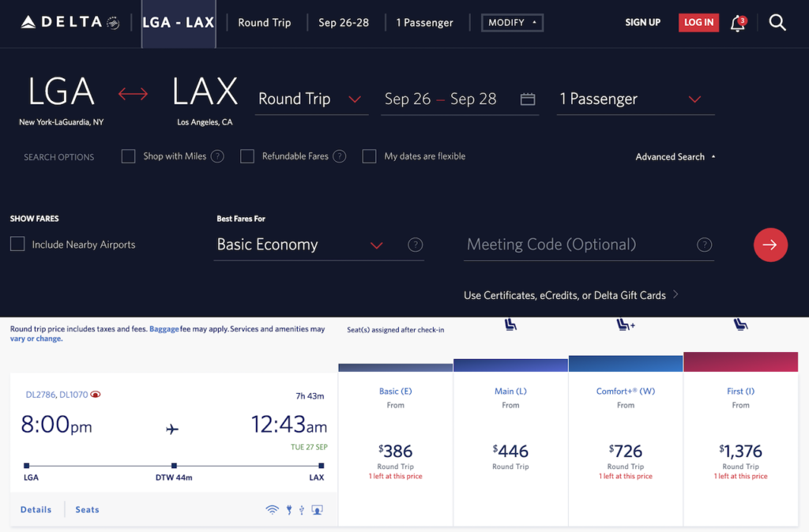Swap airports with the red double arrow
Screen dimensions: 809x532
pos(133,94)
